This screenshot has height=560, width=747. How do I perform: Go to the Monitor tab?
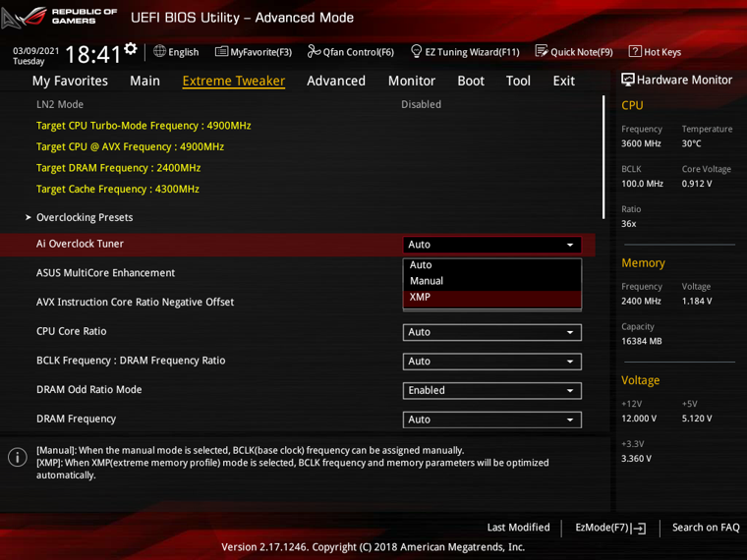pos(412,81)
